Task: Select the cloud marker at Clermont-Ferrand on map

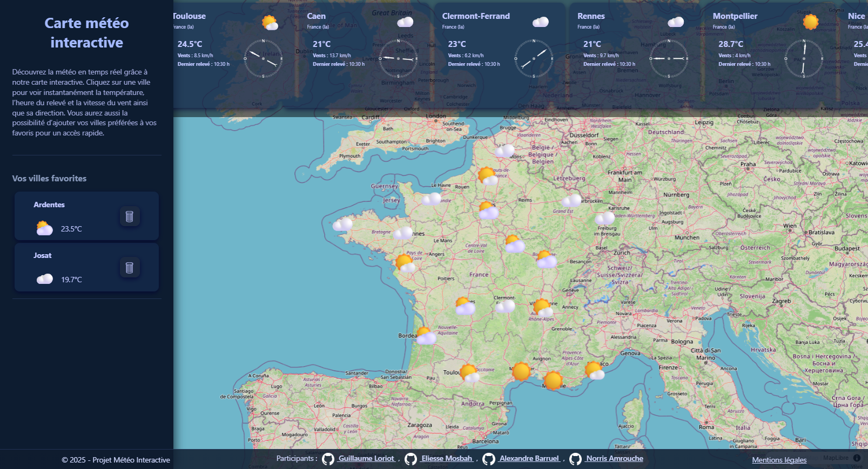Action: coord(506,307)
